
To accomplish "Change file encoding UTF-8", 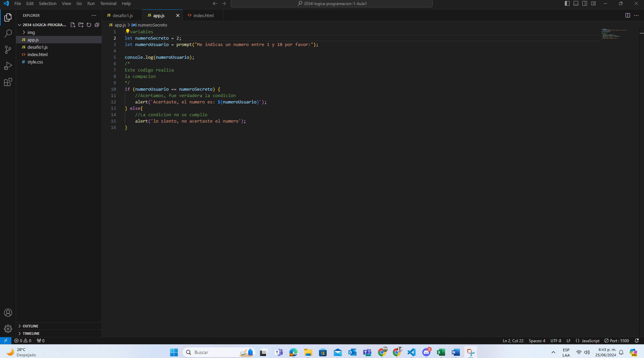I will (556, 341).
